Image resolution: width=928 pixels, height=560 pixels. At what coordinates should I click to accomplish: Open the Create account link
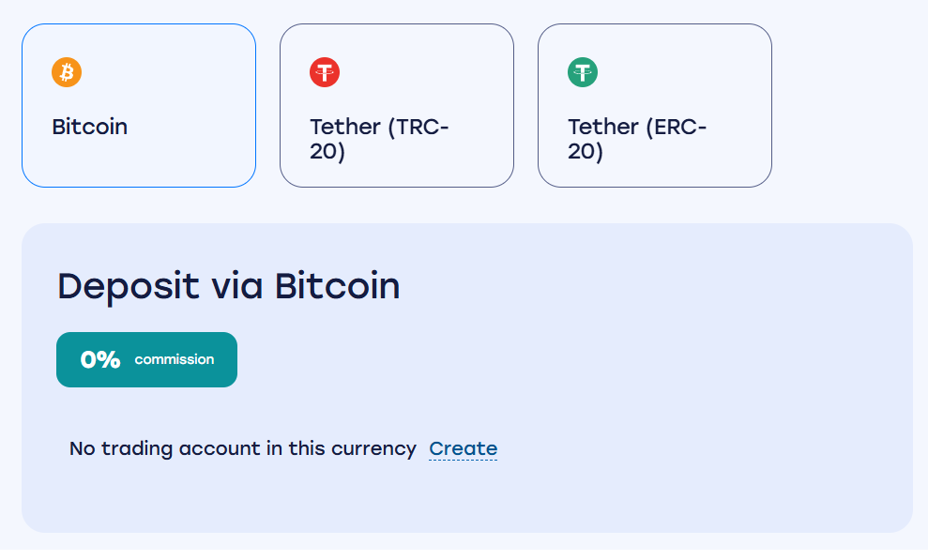(x=463, y=448)
